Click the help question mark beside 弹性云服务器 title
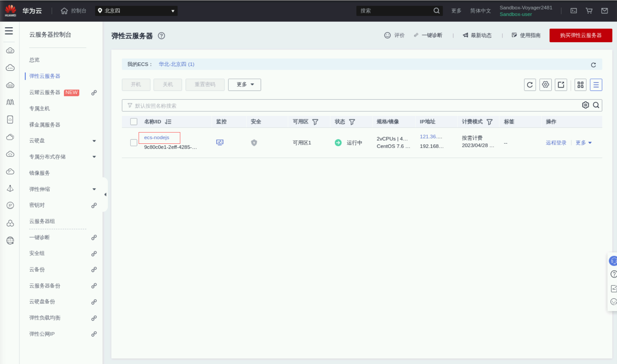This screenshot has height=364, width=617. coord(162,36)
